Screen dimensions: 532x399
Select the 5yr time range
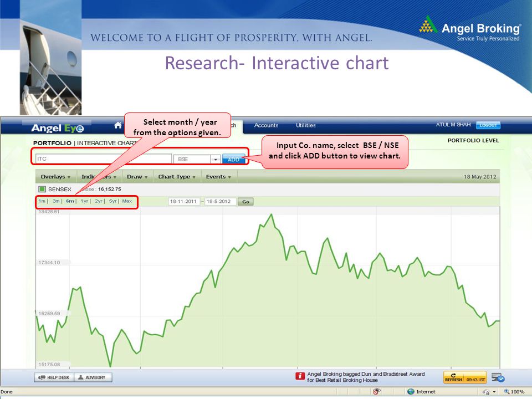pyautogui.click(x=112, y=201)
